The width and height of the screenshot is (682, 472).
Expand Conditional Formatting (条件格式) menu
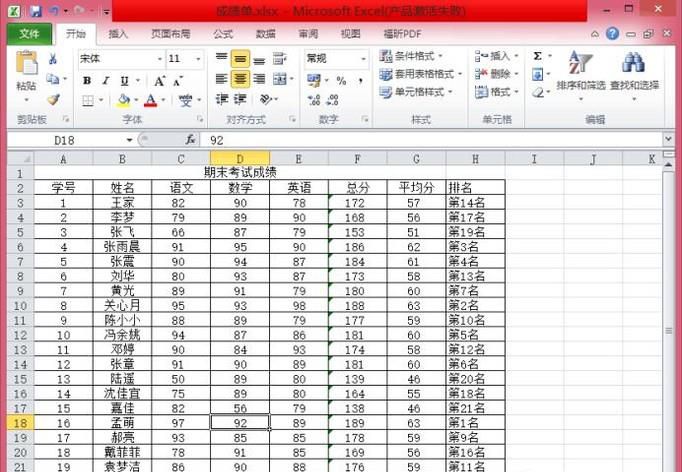411,56
